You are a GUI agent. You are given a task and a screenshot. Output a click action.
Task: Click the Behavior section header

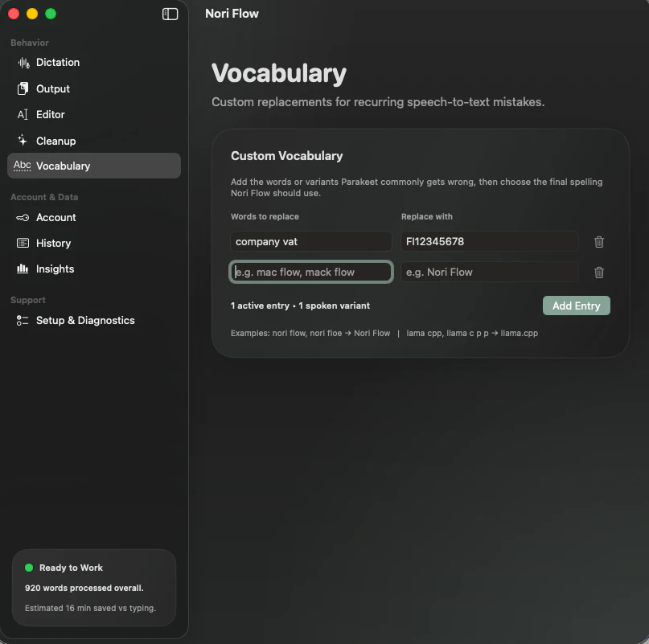[x=30, y=43]
